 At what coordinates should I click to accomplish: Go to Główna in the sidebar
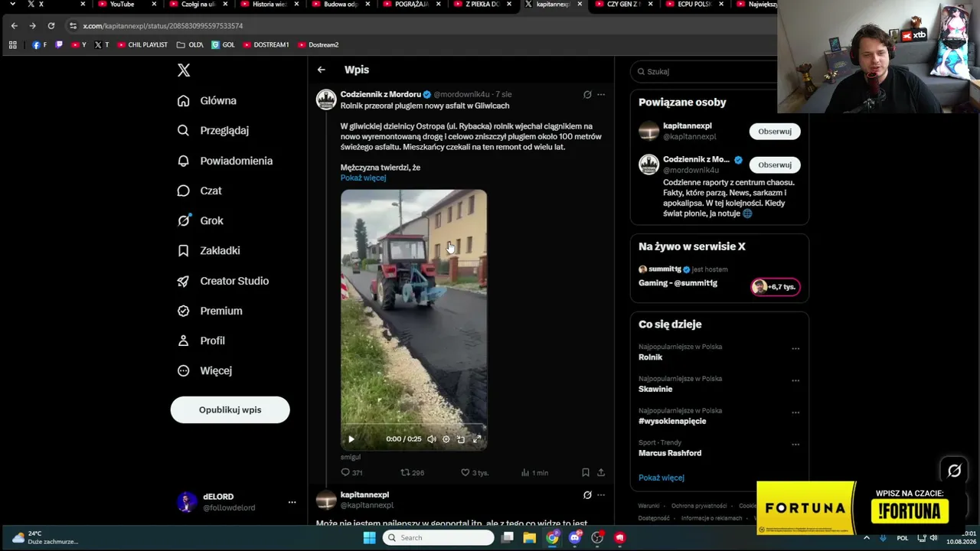207,100
